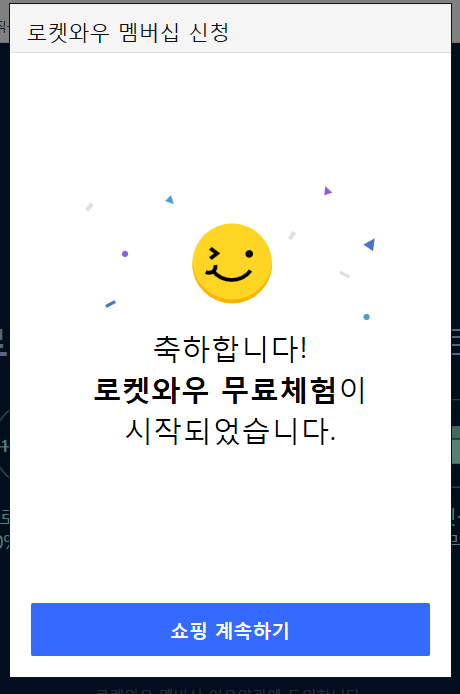The width and height of the screenshot is (460, 694).
Task: Click the partially hidden text below dialog
Action: [x=228, y=690]
